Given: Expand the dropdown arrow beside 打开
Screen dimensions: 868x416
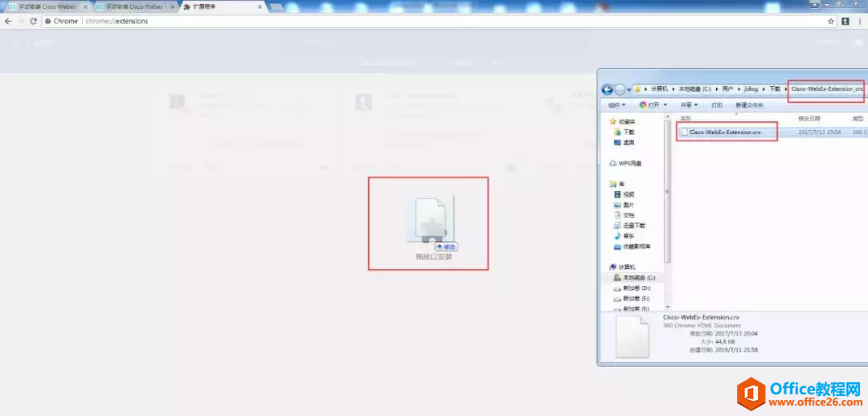Looking at the screenshot, I should pos(665,104).
